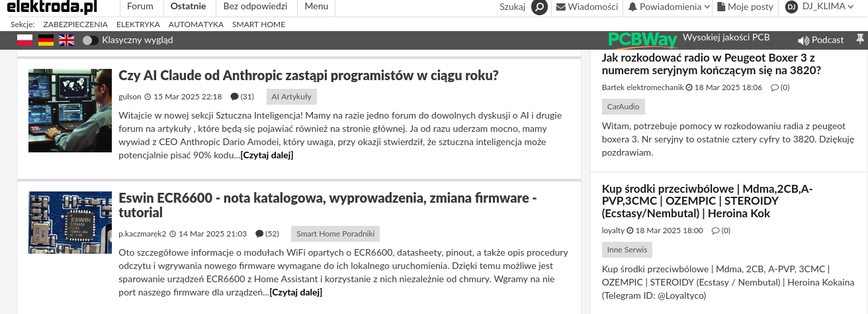Click the search magnifier icon

pyautogui.click(x=540, y=7)
